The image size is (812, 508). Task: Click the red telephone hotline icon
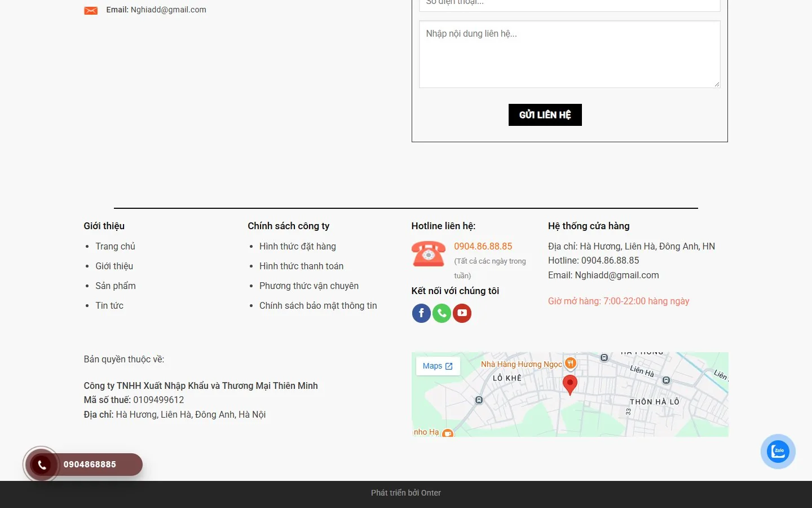429,253
